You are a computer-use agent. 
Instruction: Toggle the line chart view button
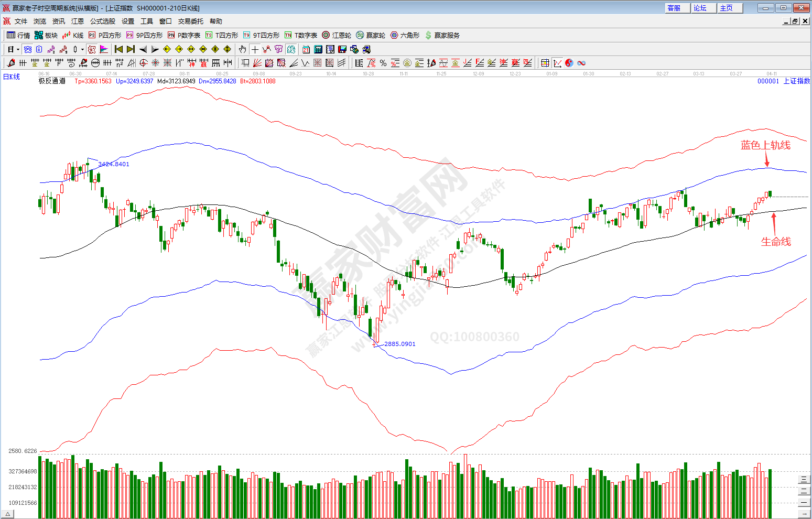pyautogui.click(x=557, y=63)
